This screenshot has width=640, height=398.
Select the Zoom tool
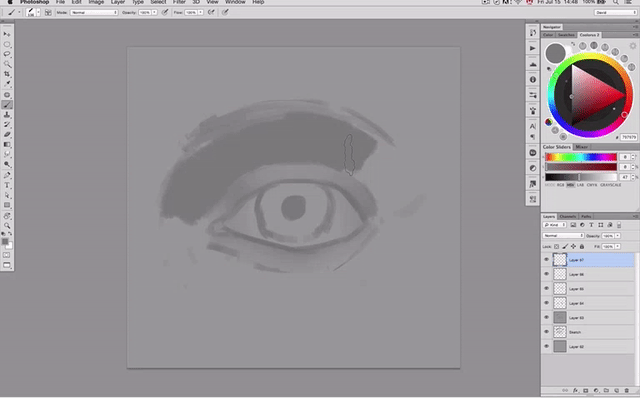click(x=7, y=225)
